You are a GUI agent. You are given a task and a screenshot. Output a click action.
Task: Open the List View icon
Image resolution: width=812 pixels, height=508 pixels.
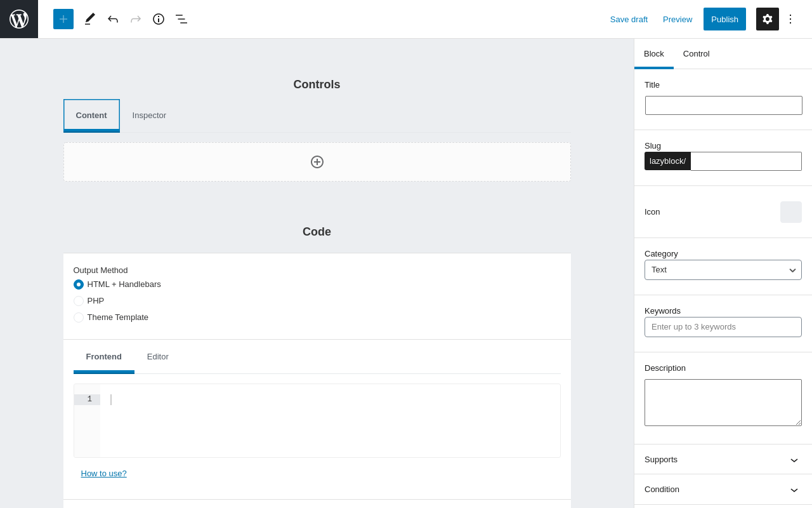pos(181,19)
